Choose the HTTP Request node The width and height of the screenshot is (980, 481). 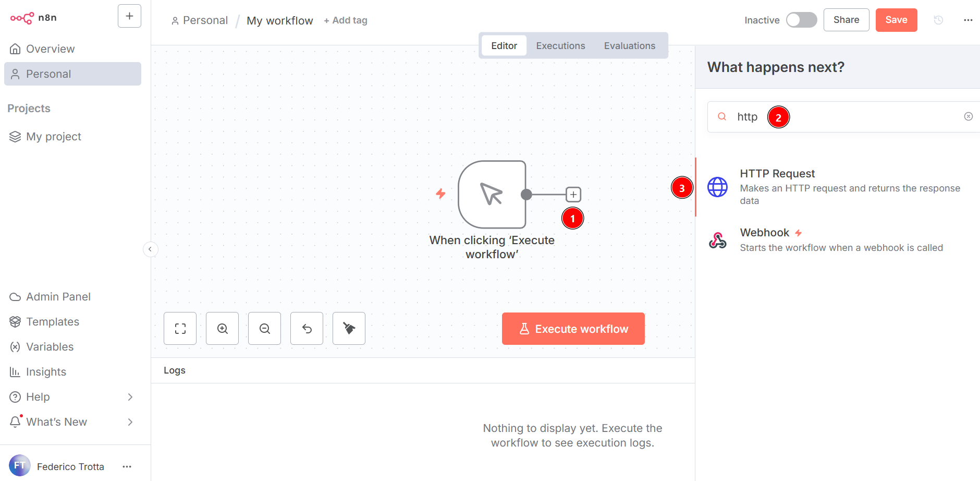838,187
